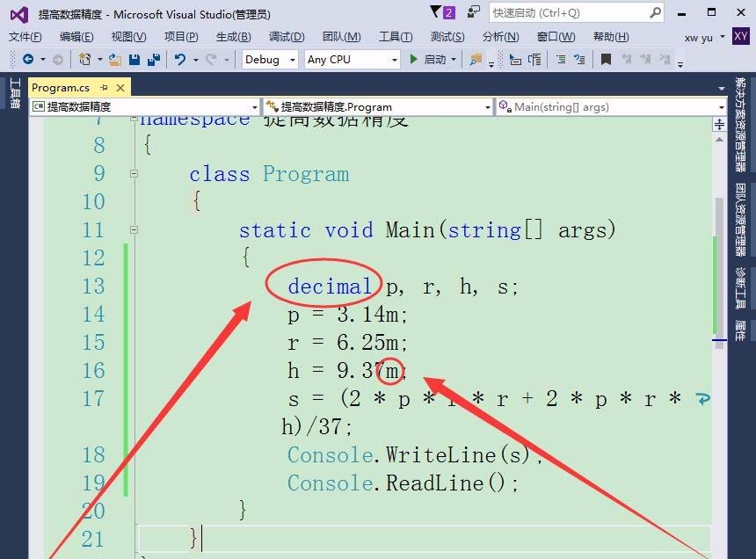Select the Redo icon

coord(211,59)
